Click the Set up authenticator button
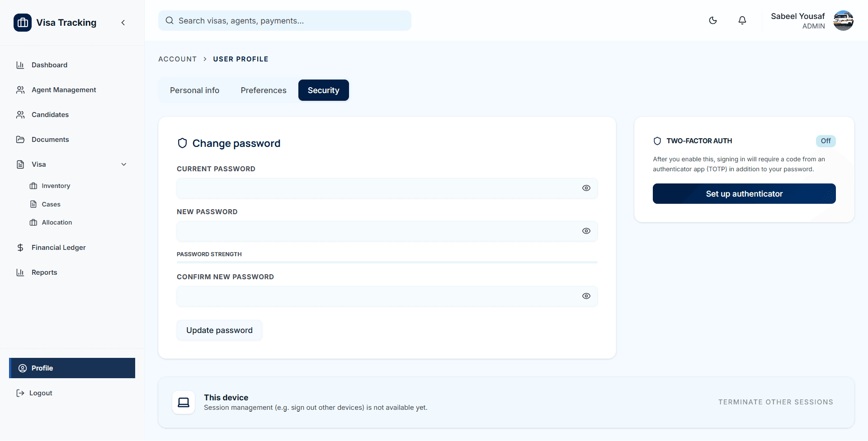Screen dimensions: 868x441 pyautogui.click(x=744, y=194)
